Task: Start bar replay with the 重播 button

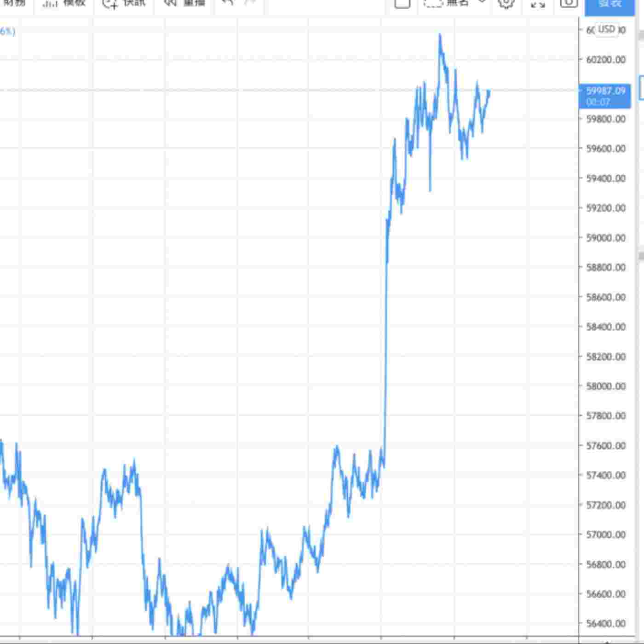Action: [x=184, y=4]
